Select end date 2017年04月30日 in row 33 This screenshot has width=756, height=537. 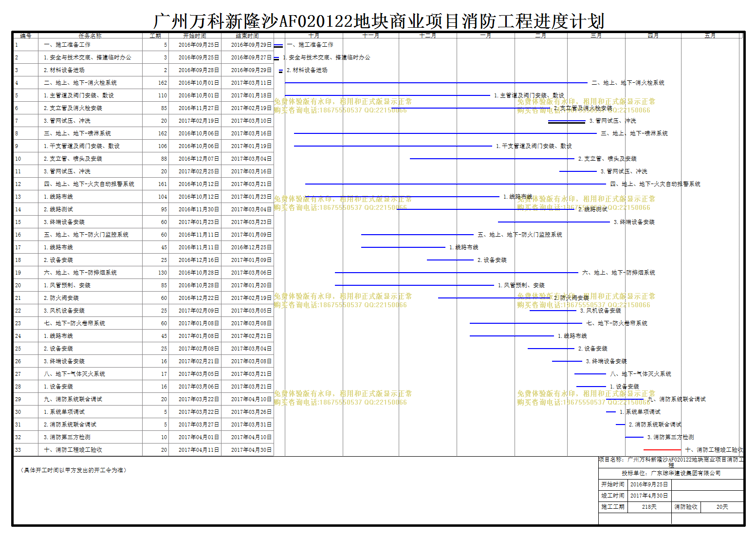click(251, 450)
